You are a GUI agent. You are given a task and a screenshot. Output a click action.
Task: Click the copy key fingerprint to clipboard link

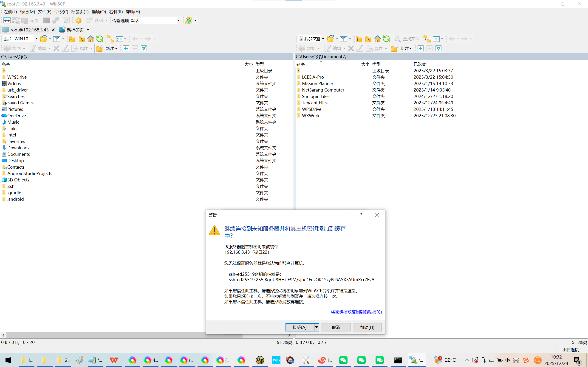click(356, 312)
